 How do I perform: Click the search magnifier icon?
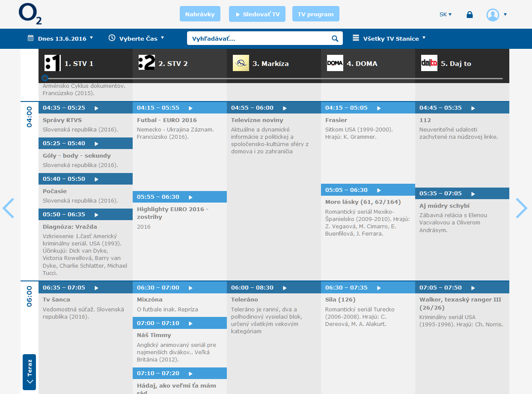coord(335,39)
